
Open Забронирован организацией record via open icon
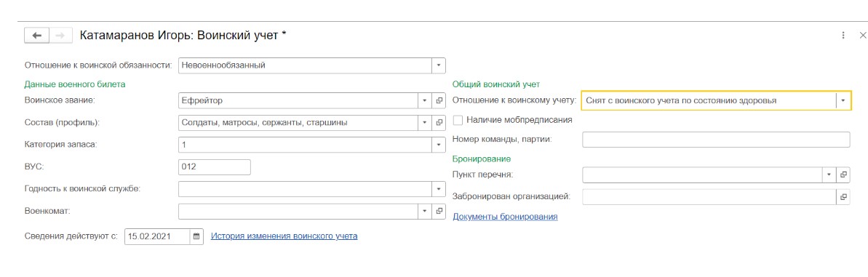tap(843, 196)
